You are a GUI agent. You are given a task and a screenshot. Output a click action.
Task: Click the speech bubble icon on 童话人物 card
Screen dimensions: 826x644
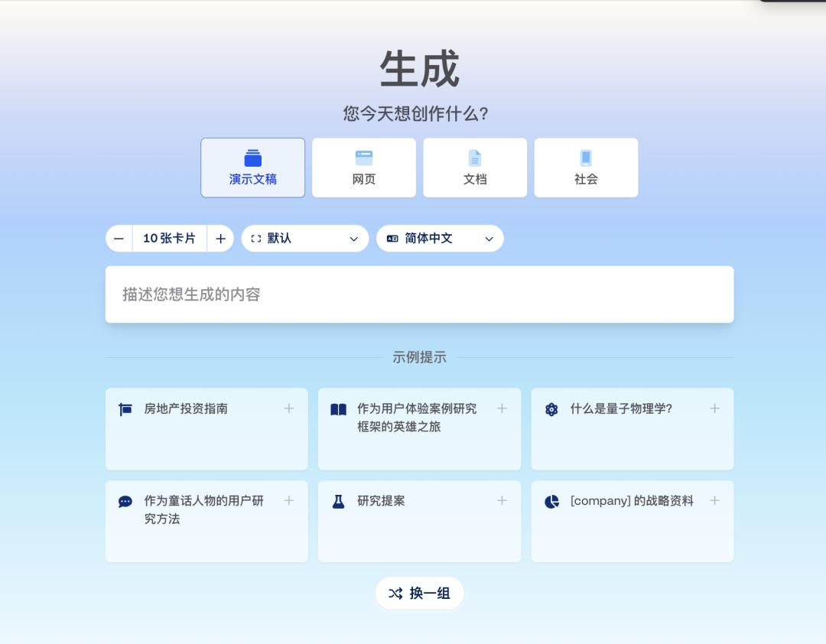[125, 502]
